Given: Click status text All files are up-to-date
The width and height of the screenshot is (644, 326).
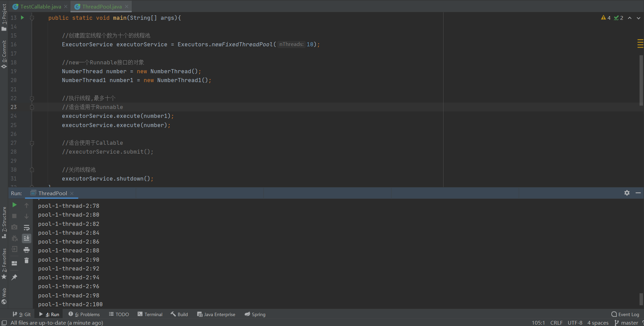Looking at the screenshot, I should point(57,323).
